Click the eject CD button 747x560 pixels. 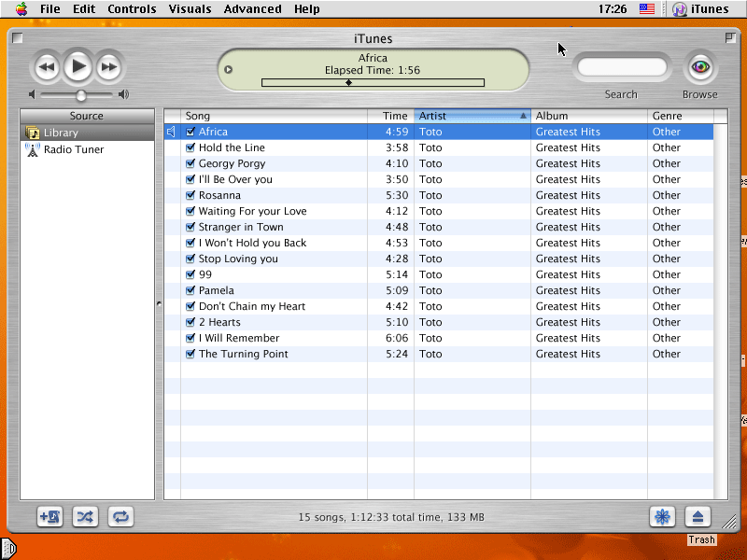(698, 517)
